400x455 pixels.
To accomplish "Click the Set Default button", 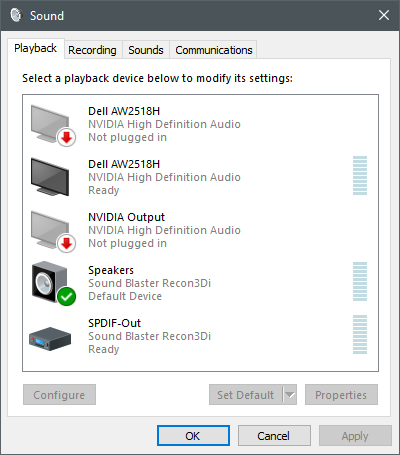I will 246,395.
